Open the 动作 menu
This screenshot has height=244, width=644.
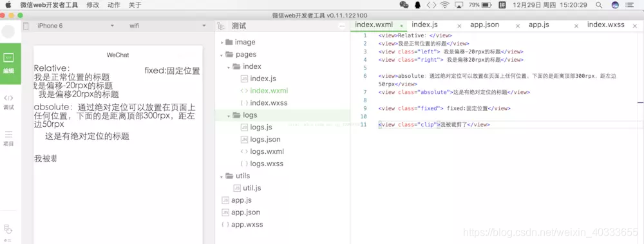click(x=114, y=5)
